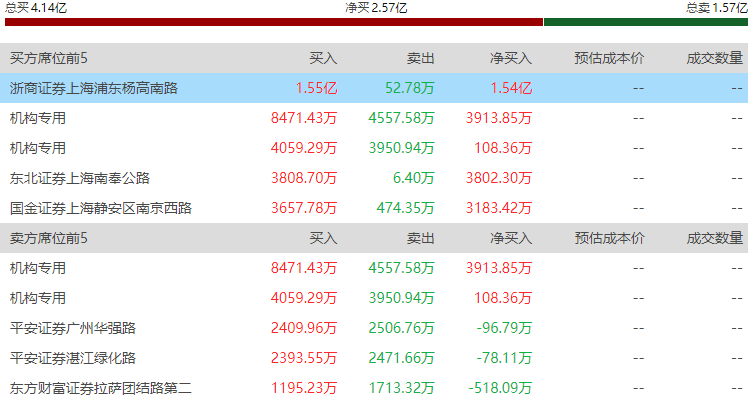Select the 平安证券广州华强路 seat
Screen dimensions: 748x395
coord(73,328)
